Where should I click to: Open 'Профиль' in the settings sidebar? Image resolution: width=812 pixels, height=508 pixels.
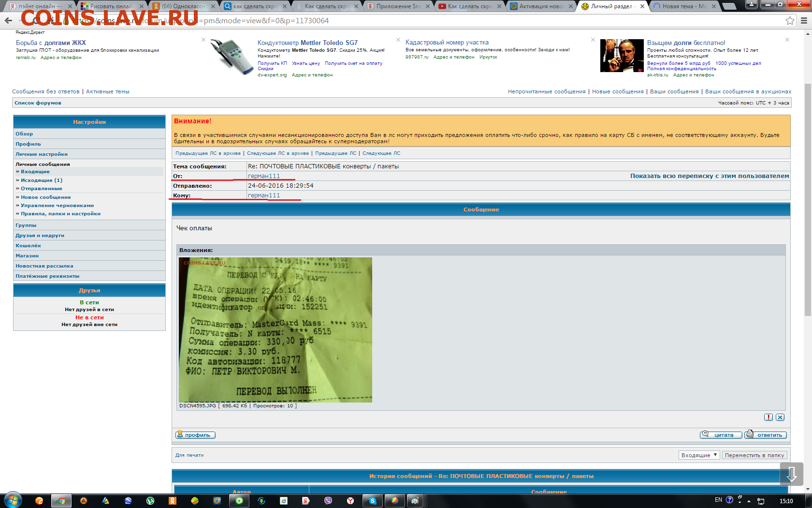pyautogui.click(x=28, y=144)
